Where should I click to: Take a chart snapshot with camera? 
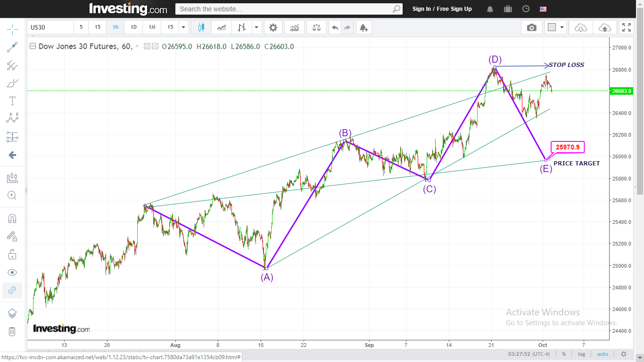pyautogui.click(x=532, y=27)
